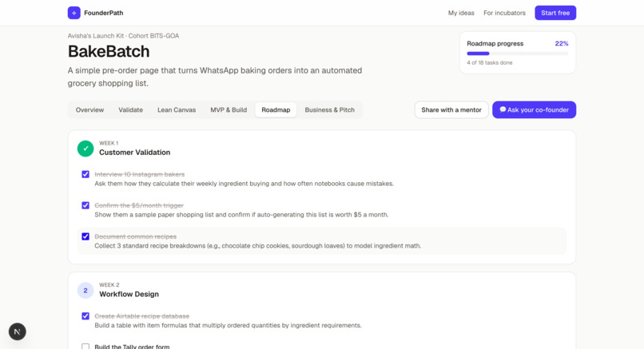644x349 pixels.
Task: Click the chat bubble icon in Ask your co-founder
Action: pos(503,109)
